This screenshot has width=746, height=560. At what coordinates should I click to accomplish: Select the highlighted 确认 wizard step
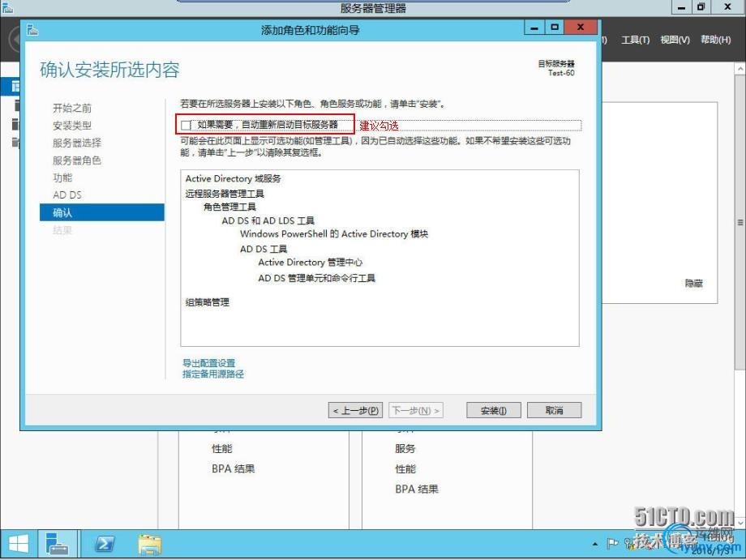[102, 212]
